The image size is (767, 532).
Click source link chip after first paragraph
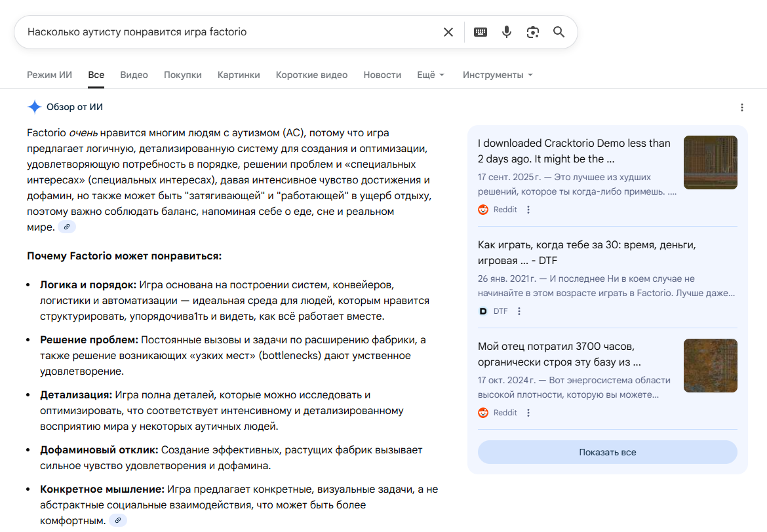click(67, 227)
